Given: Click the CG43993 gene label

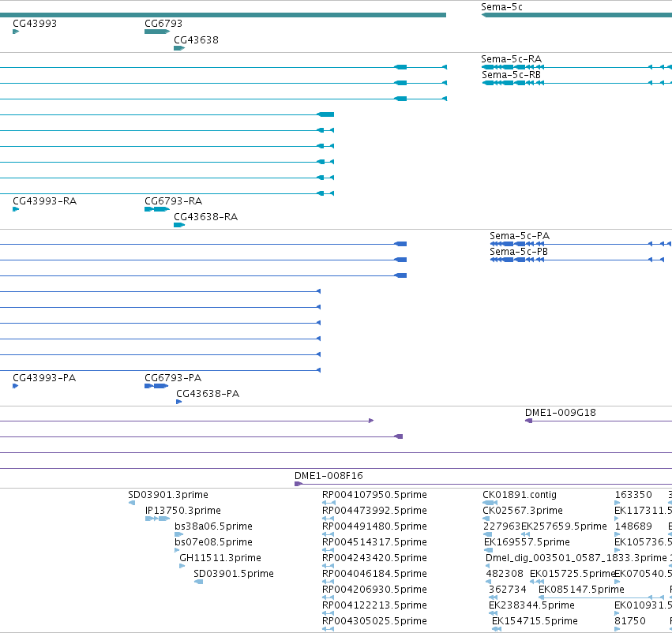Looking at the screenshot, I should [x=35, y=24].
